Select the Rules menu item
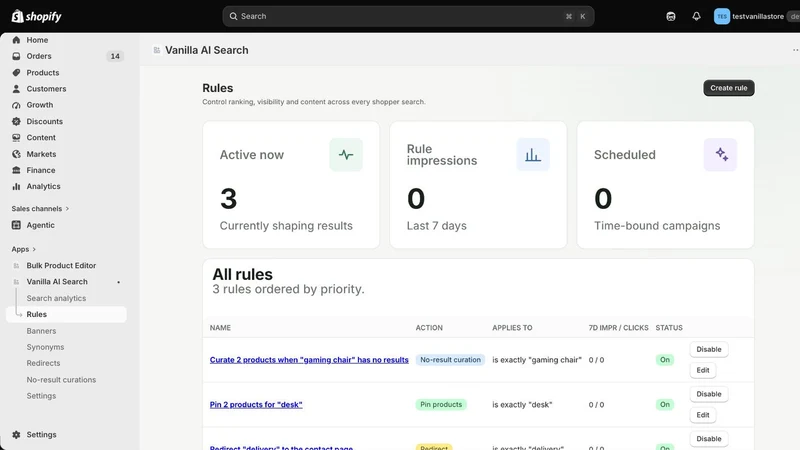 [x=66, y=314]
